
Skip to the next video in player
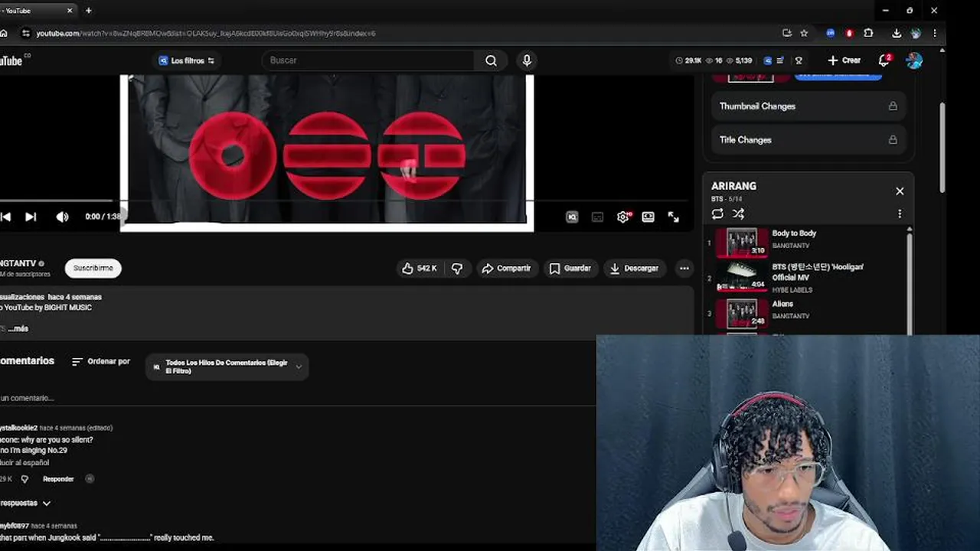coord(31,217)
